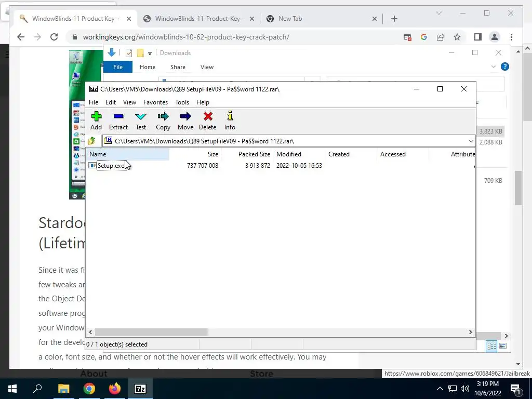Switch Explorer to details view icon
The width and height of the screenshot is (532, 399).
coord(491,345)
